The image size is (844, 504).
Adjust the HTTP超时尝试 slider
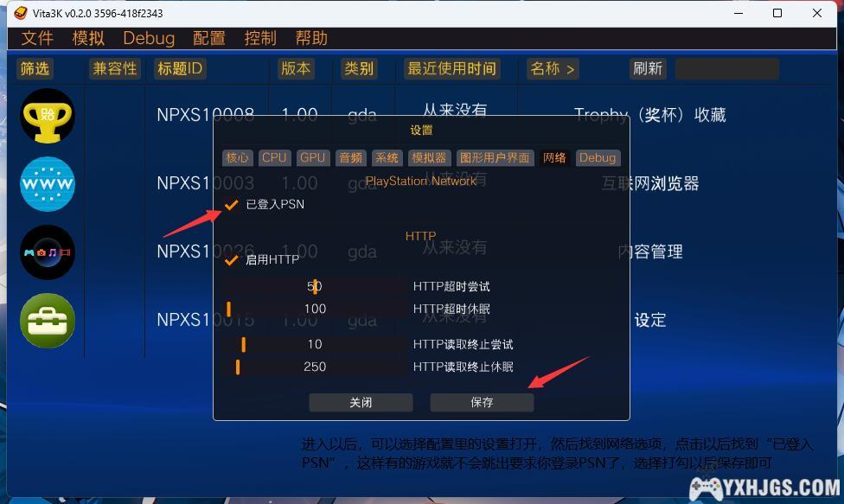[x=315, y=286]
